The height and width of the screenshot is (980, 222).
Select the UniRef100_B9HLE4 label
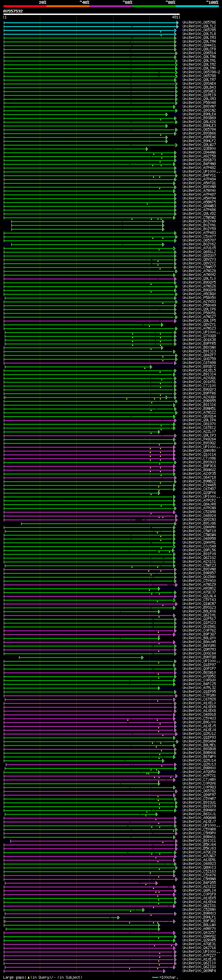(x=199, y=114)
